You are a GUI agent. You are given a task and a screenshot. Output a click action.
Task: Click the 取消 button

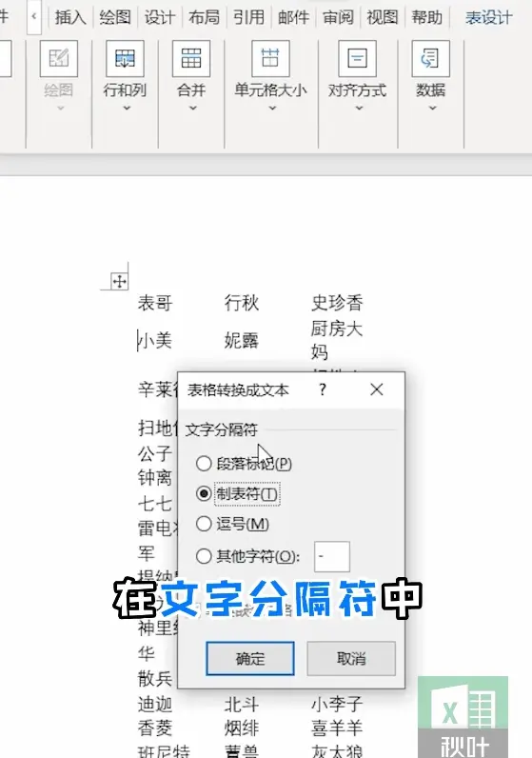click(x=351, y=658)
